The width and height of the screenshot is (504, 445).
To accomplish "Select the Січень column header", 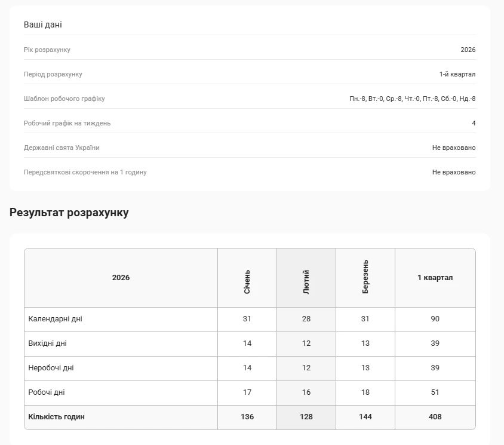I will (x=247, y=281).
